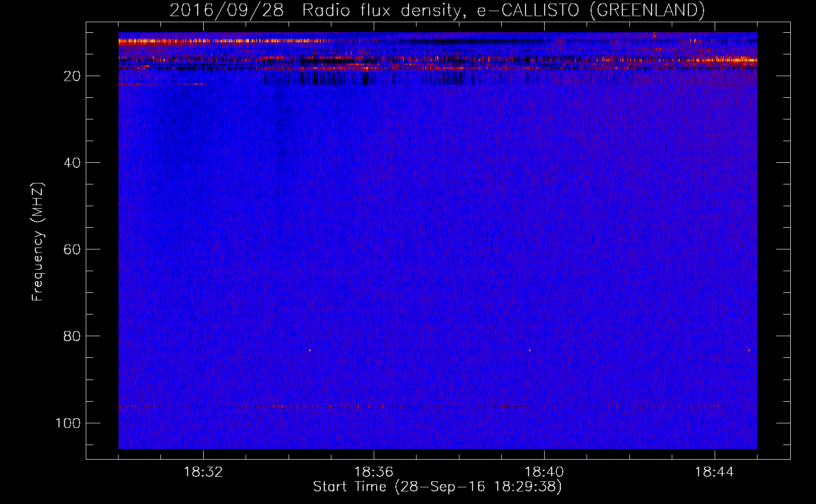
Task: Click the 40 MHz frequency tick label
Action: (72, 163)
